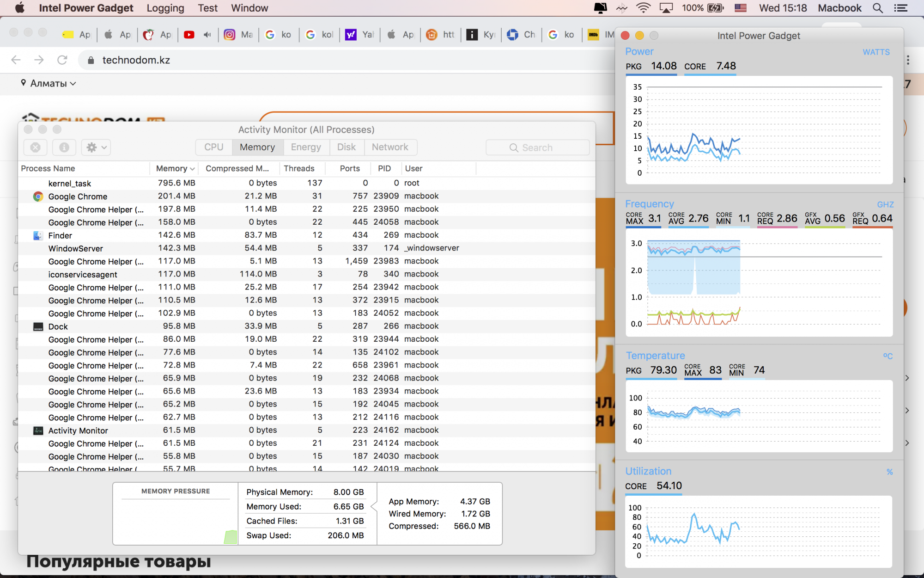Sort by User column

click(x=438, y=168)
